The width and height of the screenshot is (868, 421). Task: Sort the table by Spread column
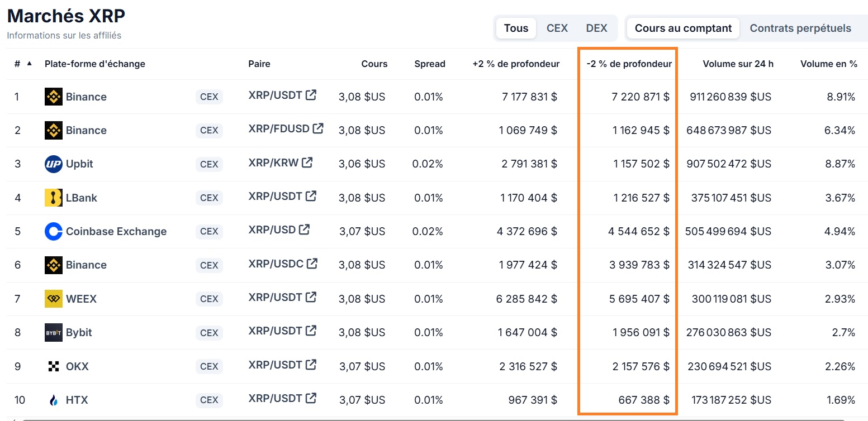pos(429,63)
